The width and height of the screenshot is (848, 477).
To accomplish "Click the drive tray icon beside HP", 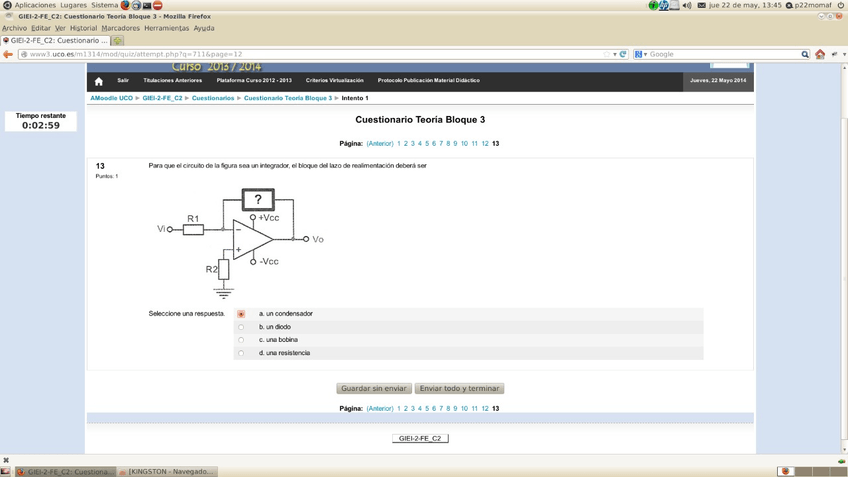I will pos(674,5).
